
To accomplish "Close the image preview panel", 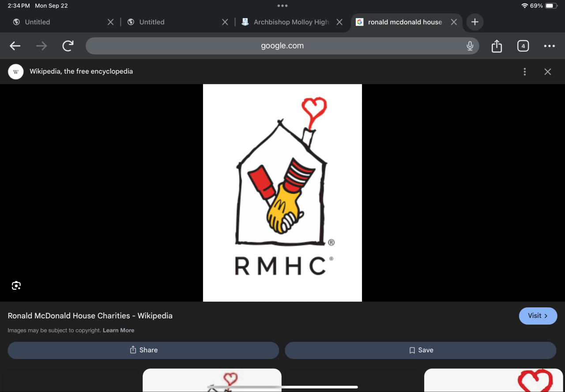I will pos(548,71).
